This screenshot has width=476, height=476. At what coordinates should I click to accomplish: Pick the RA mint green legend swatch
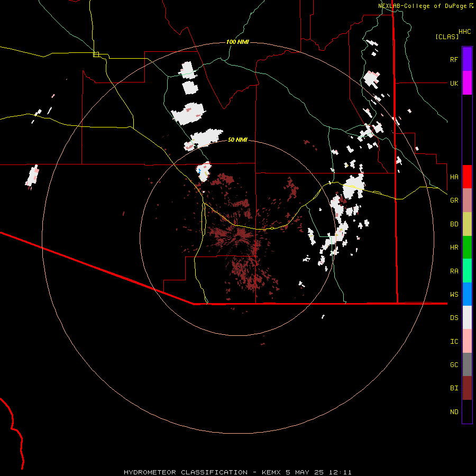[x=467, y=271]
